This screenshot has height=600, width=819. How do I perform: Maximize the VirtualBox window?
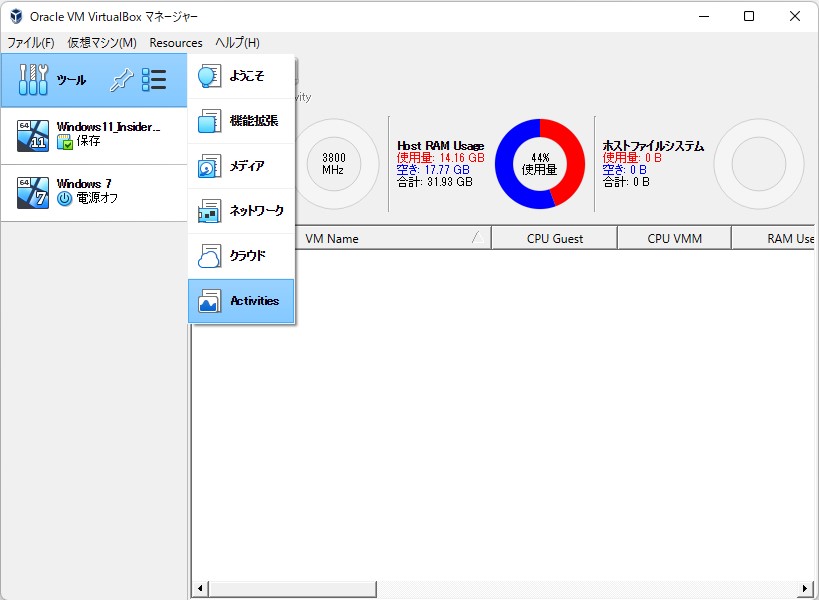pyautogui.click(x=749, y=16)
